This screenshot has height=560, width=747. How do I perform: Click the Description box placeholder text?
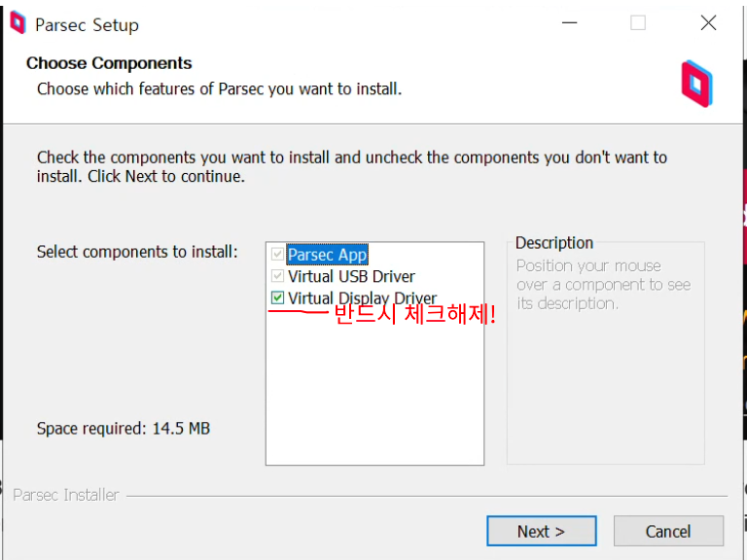(604, 284)
